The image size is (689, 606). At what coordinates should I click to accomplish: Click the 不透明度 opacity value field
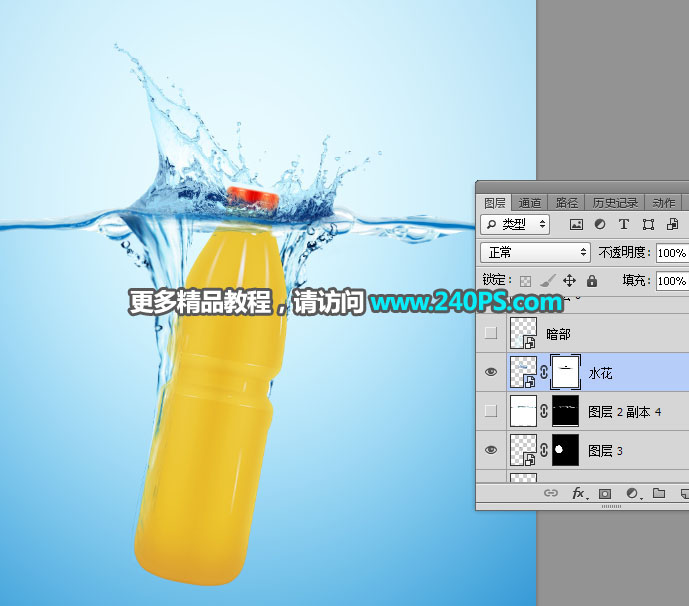point(672,253)
